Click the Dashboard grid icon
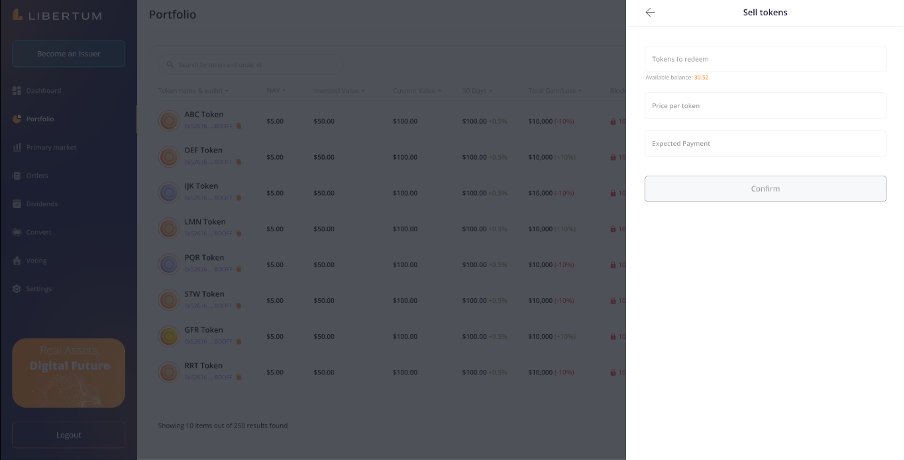Screen dimensions: 904x460 click(x=17, y=91)
